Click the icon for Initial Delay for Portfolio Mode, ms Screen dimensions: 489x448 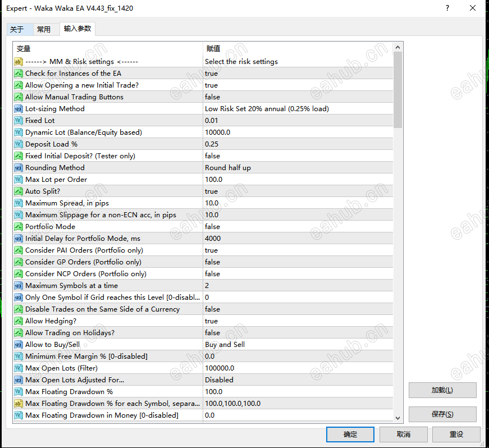coord(19,239)
